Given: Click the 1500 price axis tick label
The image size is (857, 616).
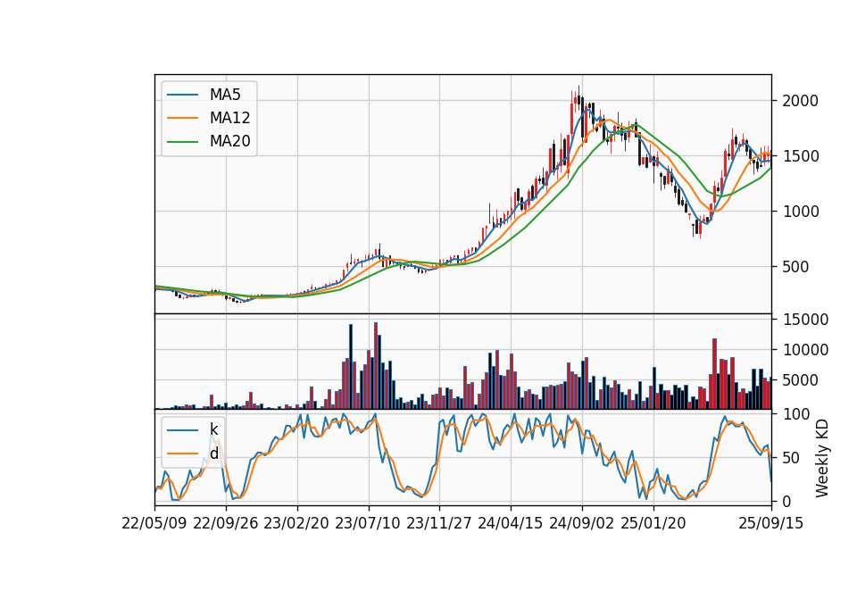Looking at the screenshot, I should tap(801, 156).
